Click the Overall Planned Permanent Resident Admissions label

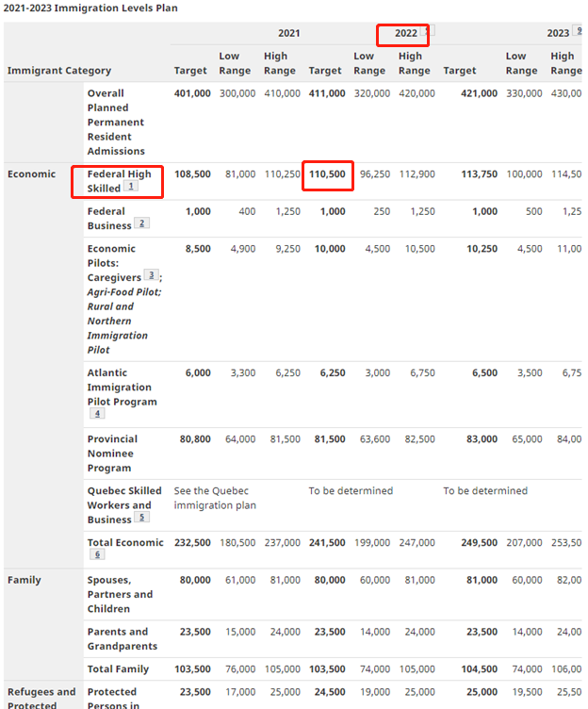pos(116,122)
